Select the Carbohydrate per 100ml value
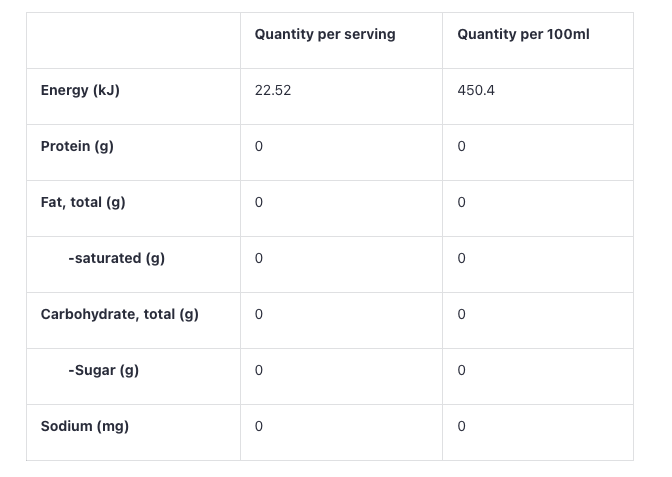The image size is (672, 477). coord(462,315)
